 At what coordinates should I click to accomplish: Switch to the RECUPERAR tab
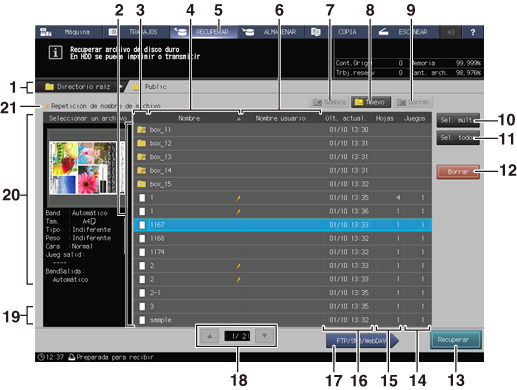pyautogui.click(x=204, y=32)
